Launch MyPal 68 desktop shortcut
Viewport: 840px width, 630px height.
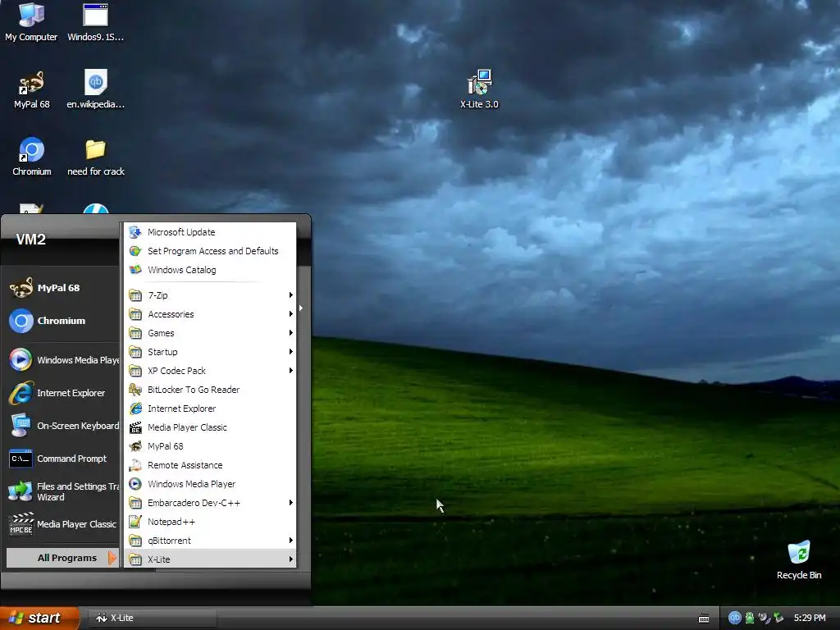coord(31,89)
